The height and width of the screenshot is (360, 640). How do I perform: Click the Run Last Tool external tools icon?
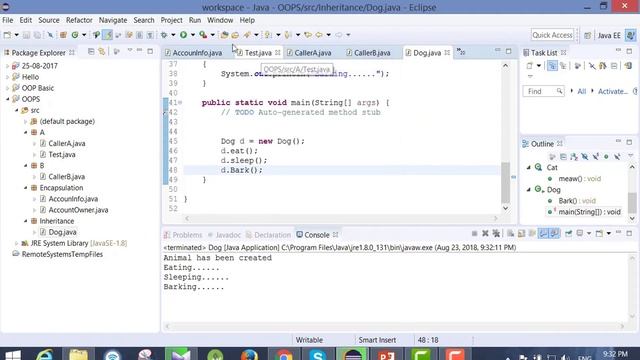click(203, 35)
